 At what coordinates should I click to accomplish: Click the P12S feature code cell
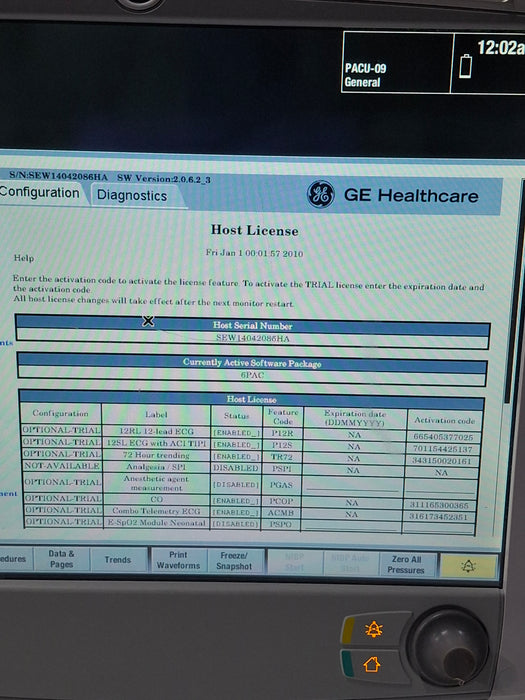(x=282, y=445)
